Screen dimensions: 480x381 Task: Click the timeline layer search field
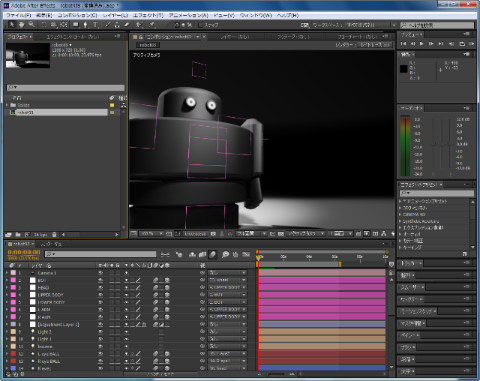point(100,254)
